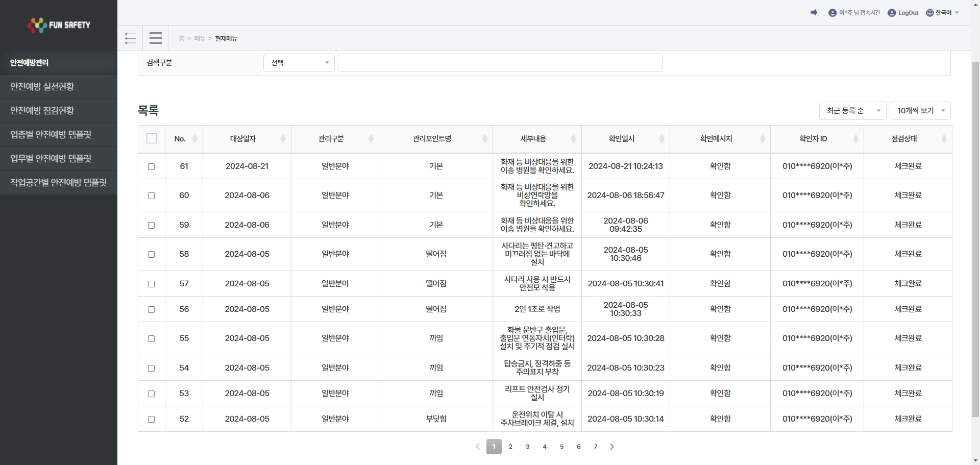980x465 pixels.
Task: Click the LogOut user icon
Action: click(x=892, y=13)
